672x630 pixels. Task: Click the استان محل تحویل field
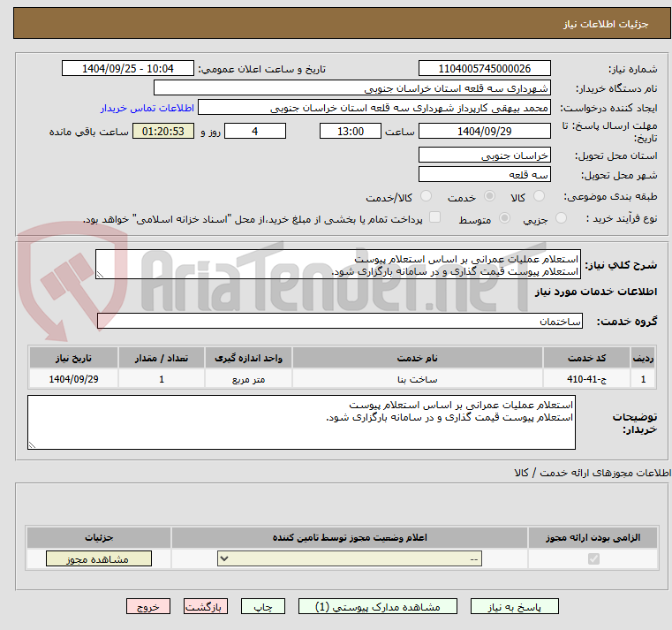[x=484, y=155]
